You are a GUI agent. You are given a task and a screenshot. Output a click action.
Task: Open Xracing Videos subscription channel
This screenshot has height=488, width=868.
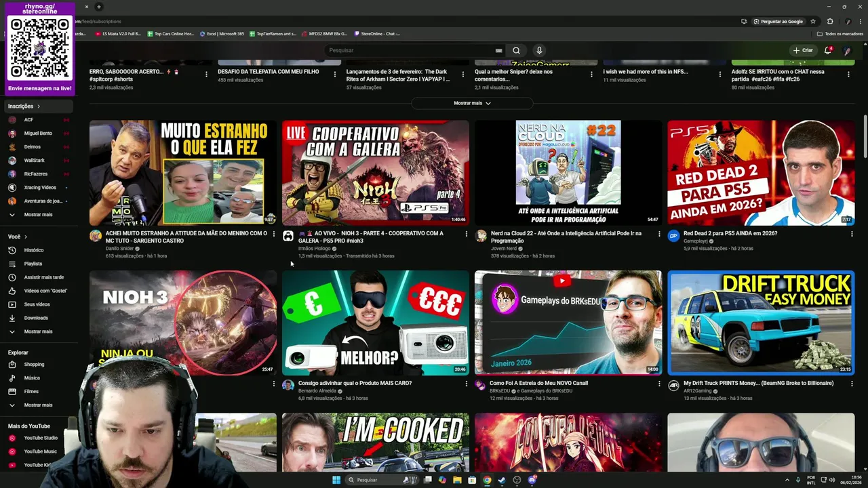click(37, 187)
